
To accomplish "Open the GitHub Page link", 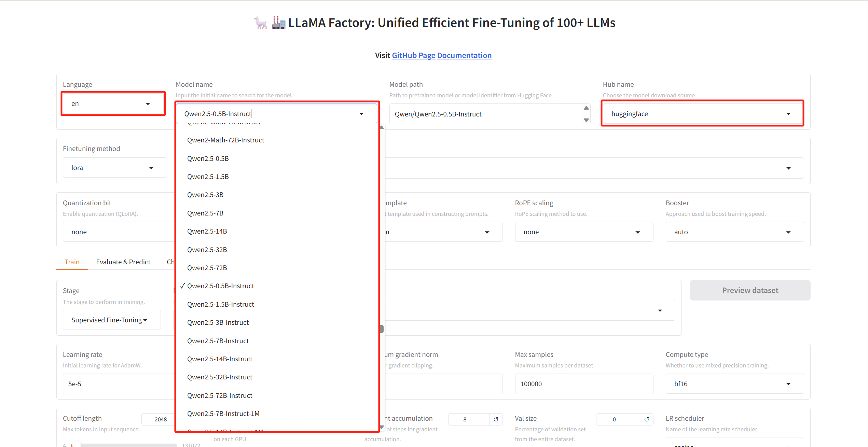I will click(x=413, y=55).
